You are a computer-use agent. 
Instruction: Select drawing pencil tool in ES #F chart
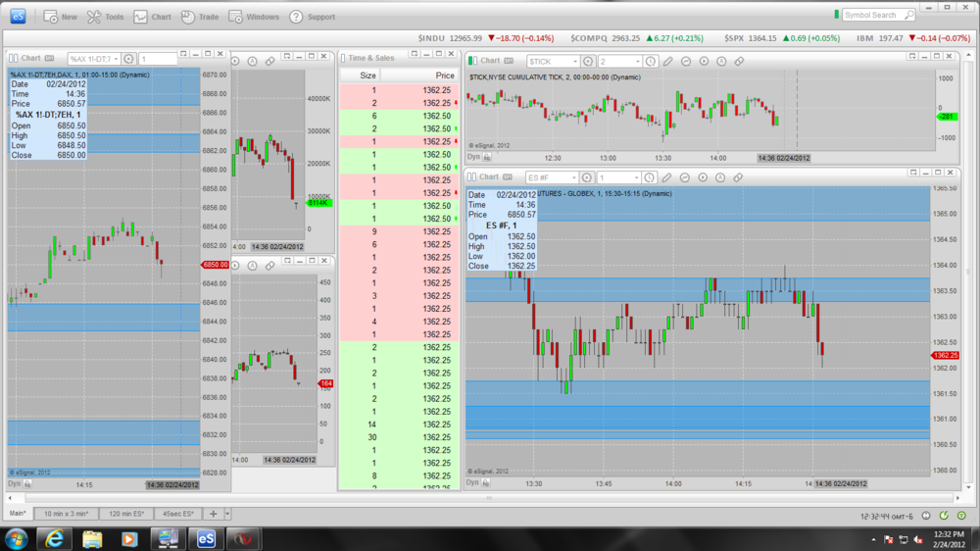(666, 177)
